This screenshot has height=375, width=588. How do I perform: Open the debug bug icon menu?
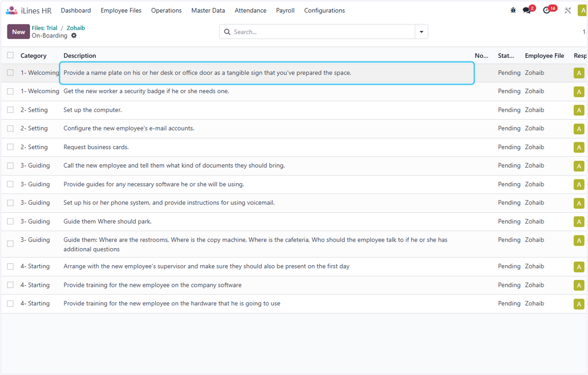pyautogui.click(x=513, y=10)
